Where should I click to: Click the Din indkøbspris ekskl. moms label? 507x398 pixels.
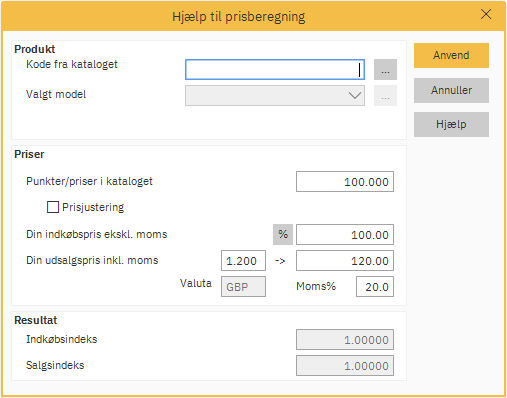97,234
